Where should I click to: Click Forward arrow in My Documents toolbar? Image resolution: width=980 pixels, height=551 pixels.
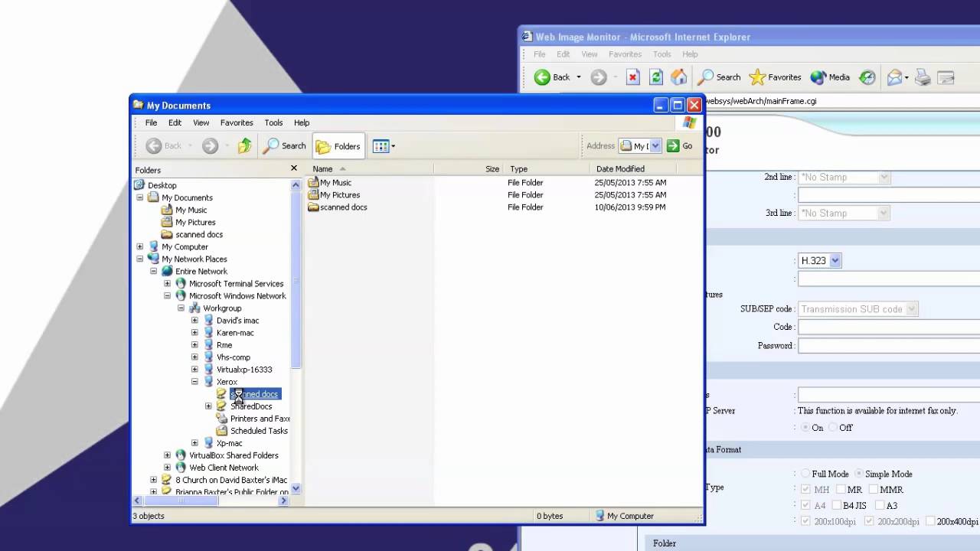click(x=211, y=146)
